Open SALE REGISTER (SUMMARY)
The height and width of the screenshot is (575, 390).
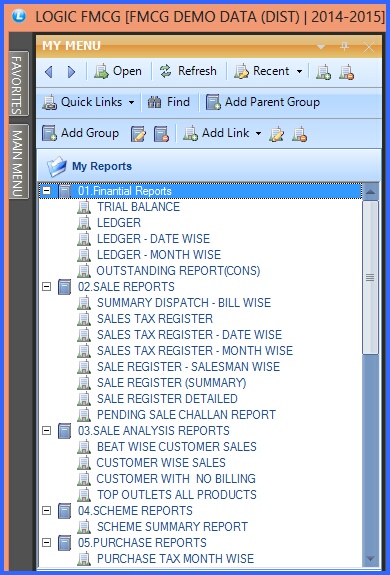(x=171, y=382)
